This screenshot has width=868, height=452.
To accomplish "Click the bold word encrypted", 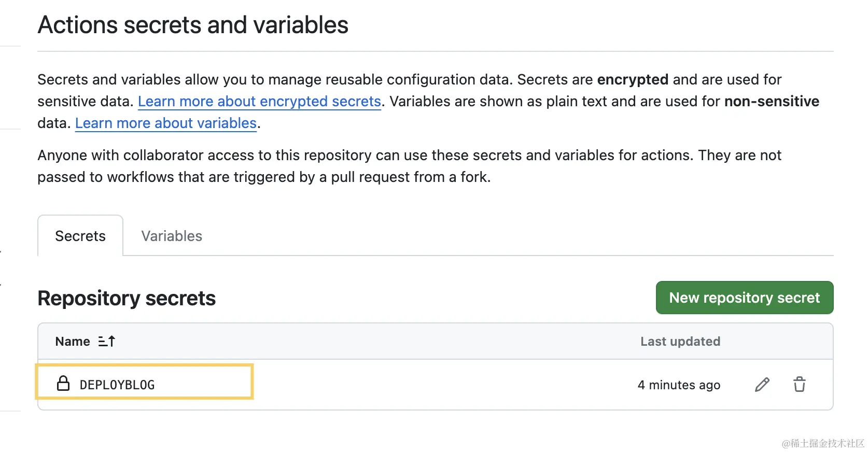I will point(633,79).
